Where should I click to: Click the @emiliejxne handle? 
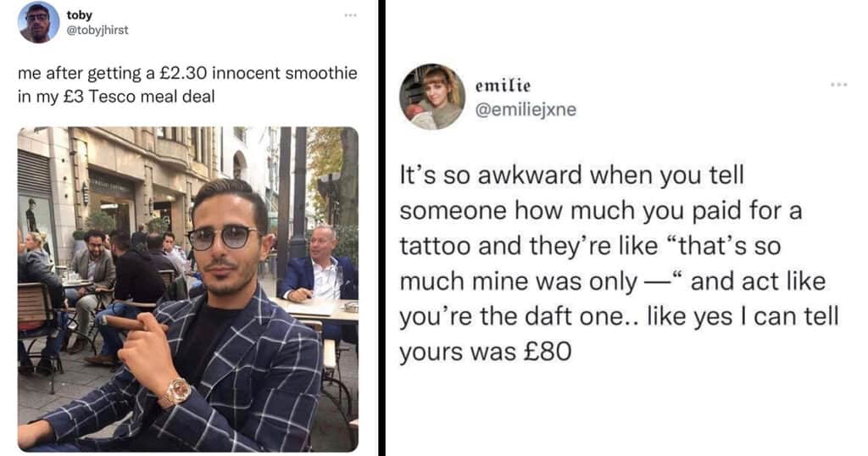tap(526, 109)
